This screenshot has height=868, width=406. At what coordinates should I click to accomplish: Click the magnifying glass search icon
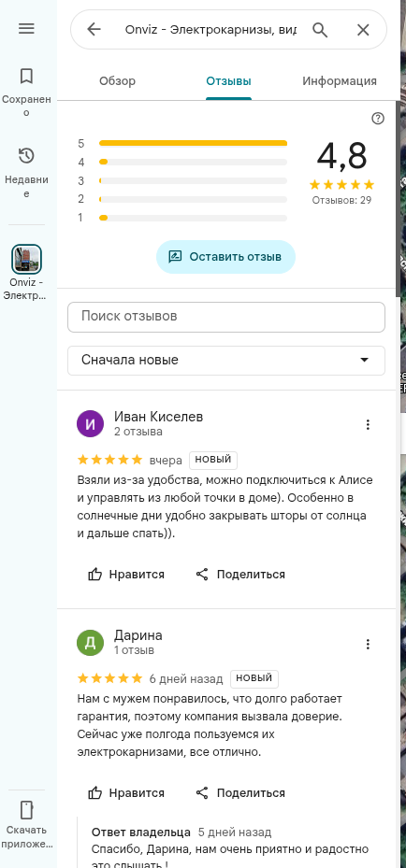320,29
